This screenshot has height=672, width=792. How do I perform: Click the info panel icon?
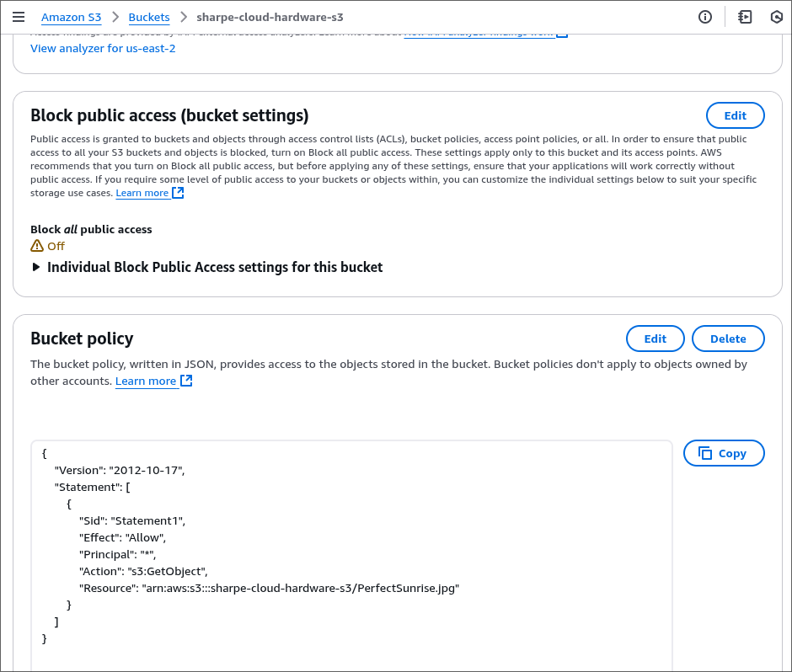(705, 17)
